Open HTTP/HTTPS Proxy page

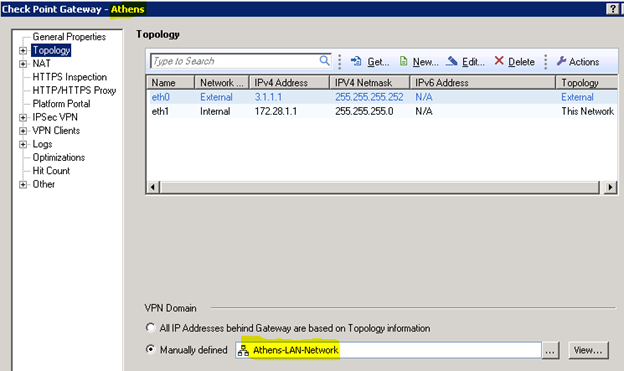coord(74,90)
